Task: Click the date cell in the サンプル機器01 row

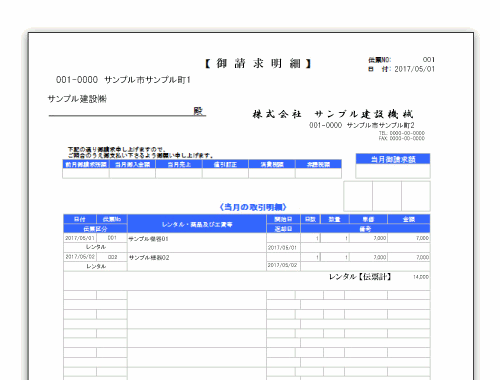Action: pos(80,238)
